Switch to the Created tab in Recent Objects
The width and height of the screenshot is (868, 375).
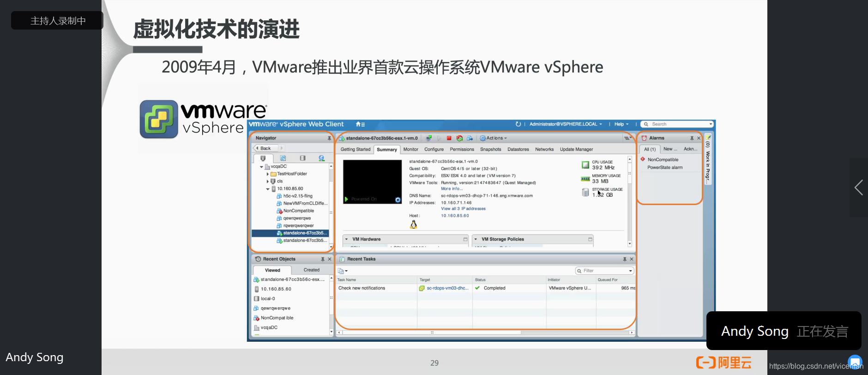tap(312, 270)
